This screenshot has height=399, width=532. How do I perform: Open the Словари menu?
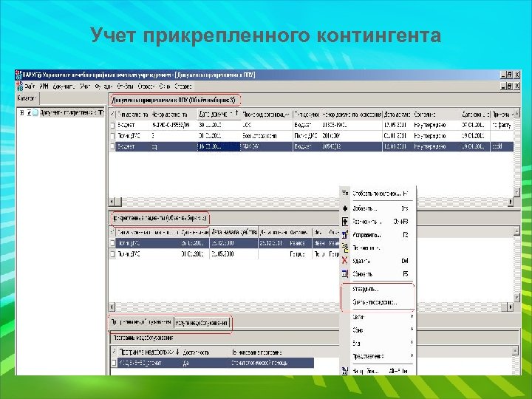pyautogui.click(x=146, y=86)
